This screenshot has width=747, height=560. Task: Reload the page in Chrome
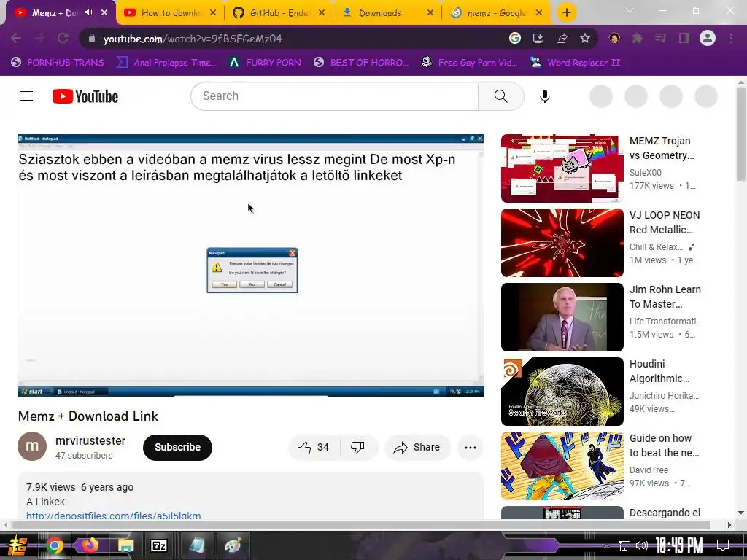pos(63,38)
